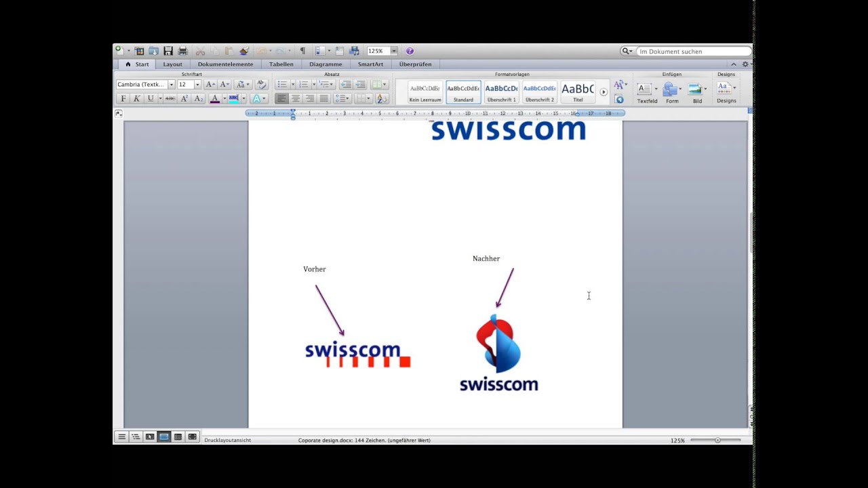Increase paragraph indent
This screenshot has width=868, height=488.
click(x=360, y=85)
